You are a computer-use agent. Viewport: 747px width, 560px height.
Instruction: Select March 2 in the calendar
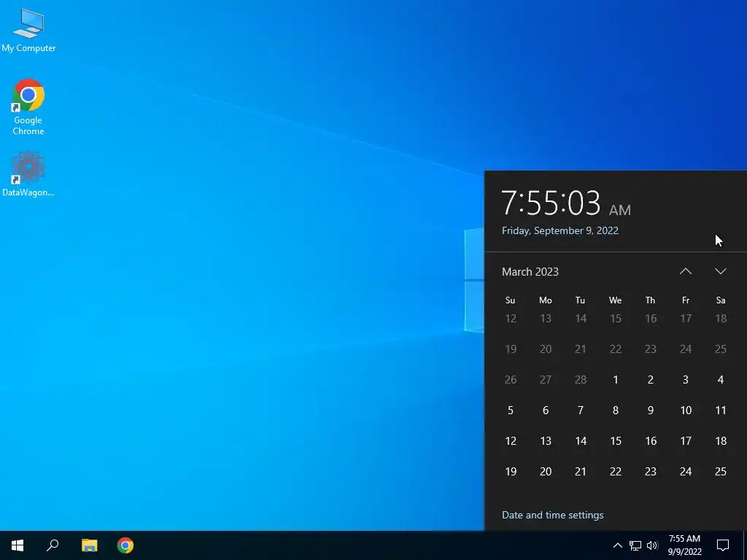coord(650,379)
